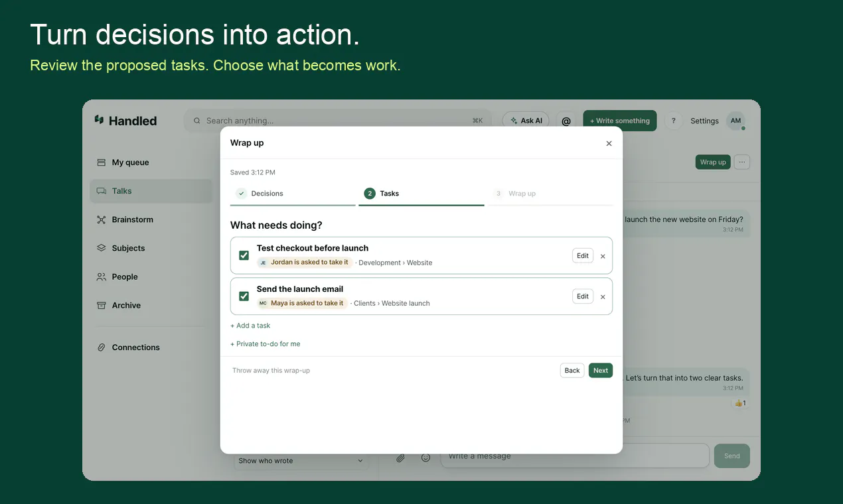The image size is (843, 504).
Task: Click the more options ellipsis button
Action: (742, 162)
